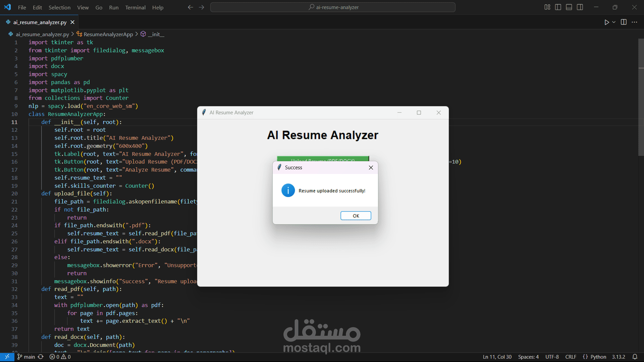Click ResumeAnalyzerApp class breadcrumb
The image size is (644, 362).
tap(108, 34)
